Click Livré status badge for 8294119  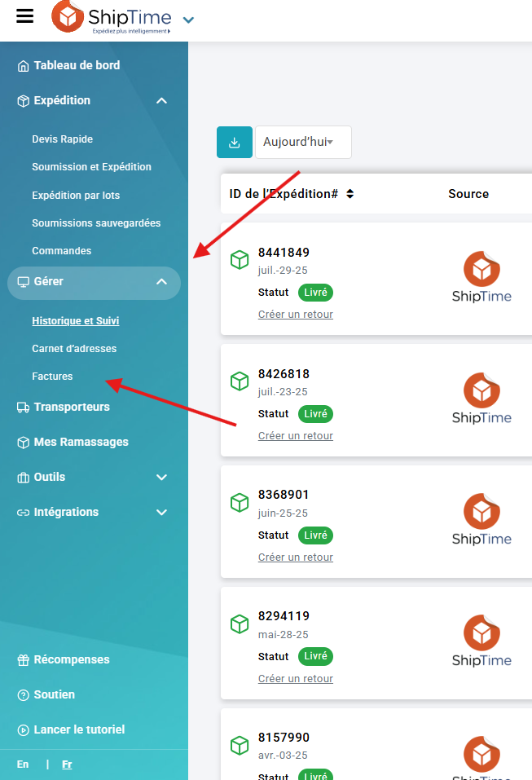(x=315, y=656)
